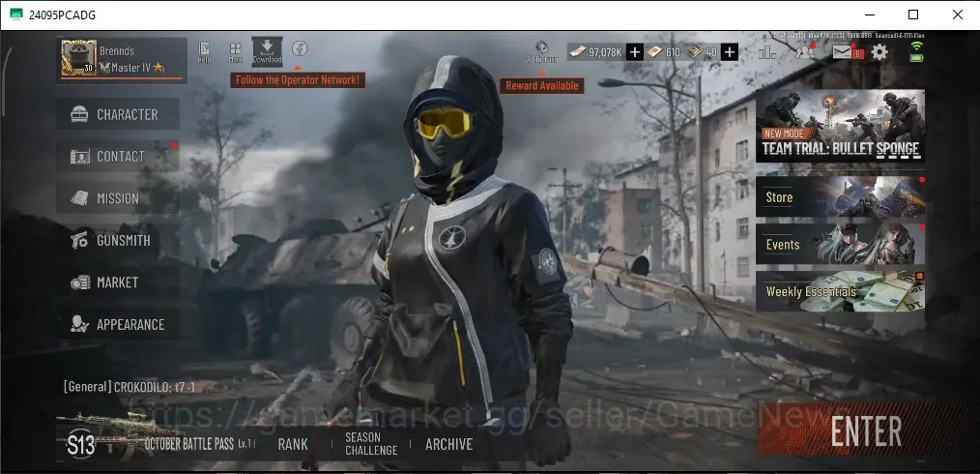Open the MARKET menu
980x474 pixels.
click(118, 282)
